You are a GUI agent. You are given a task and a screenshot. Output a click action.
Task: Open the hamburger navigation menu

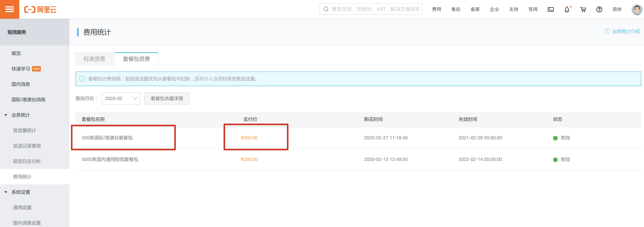[9, 9]
